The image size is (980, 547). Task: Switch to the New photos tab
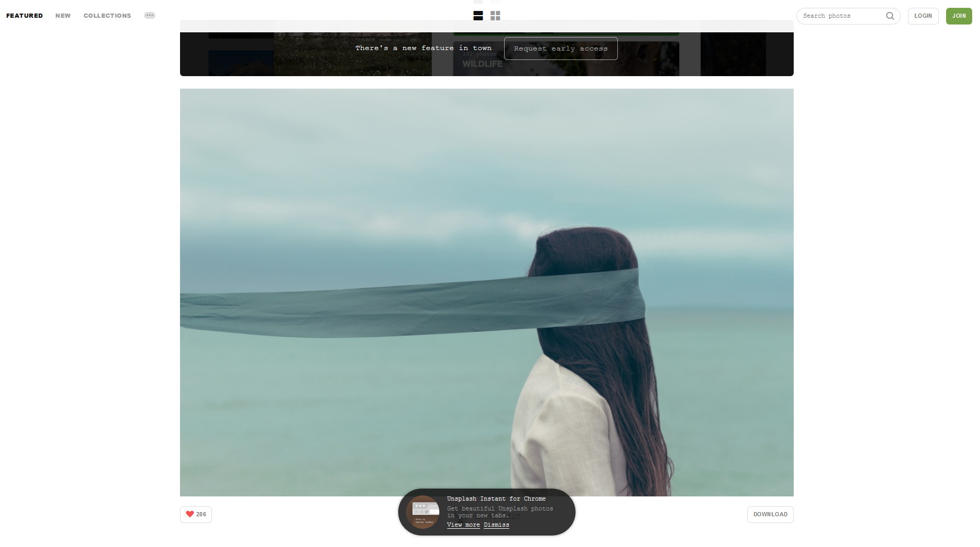[63, 16]
